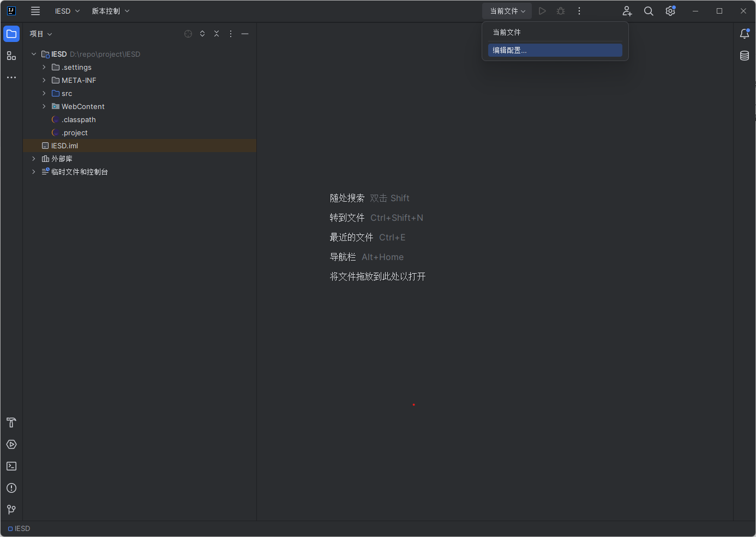Click the Search Everywhere magnifier icon
The width and height of the screenshot is (756, 537).
pyautogui.click(x=649, y=11)
